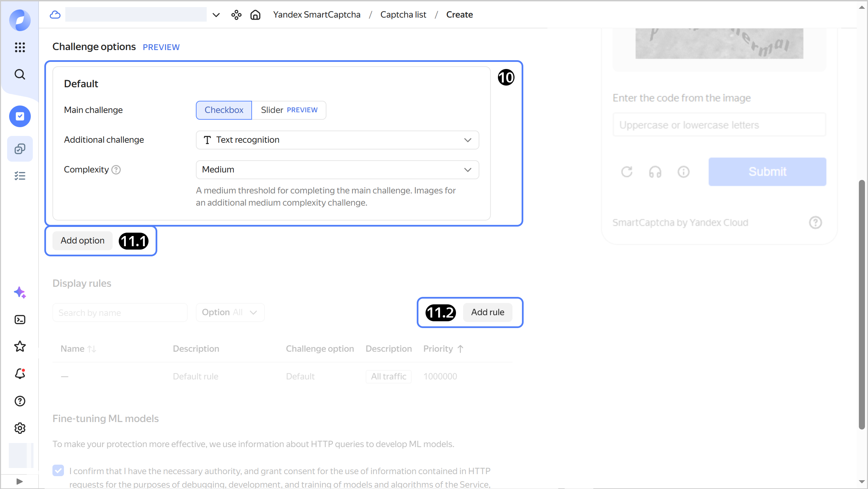Select Checkbox as main challenge
This screenshot has height=489, width=868.
tap(224, 110)
